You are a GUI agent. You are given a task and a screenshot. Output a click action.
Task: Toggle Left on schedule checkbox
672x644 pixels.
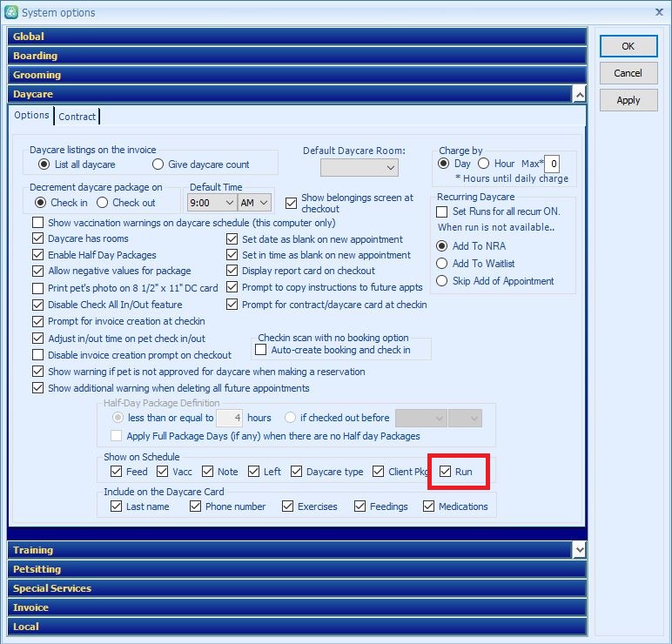253,472
